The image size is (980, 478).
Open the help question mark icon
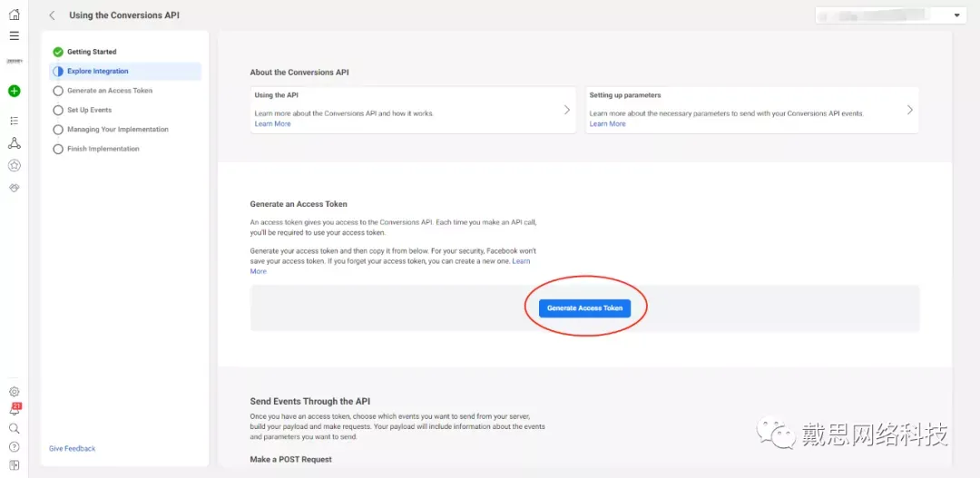[14, 447]
